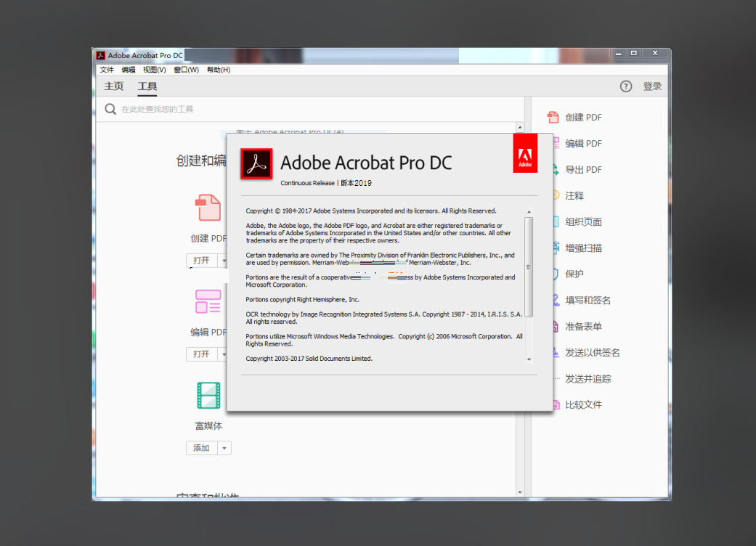Select 填写和签名 in right panel
The height and width of the screenshot is (546, 756).
pyautogui.click(x=588, y=301)
